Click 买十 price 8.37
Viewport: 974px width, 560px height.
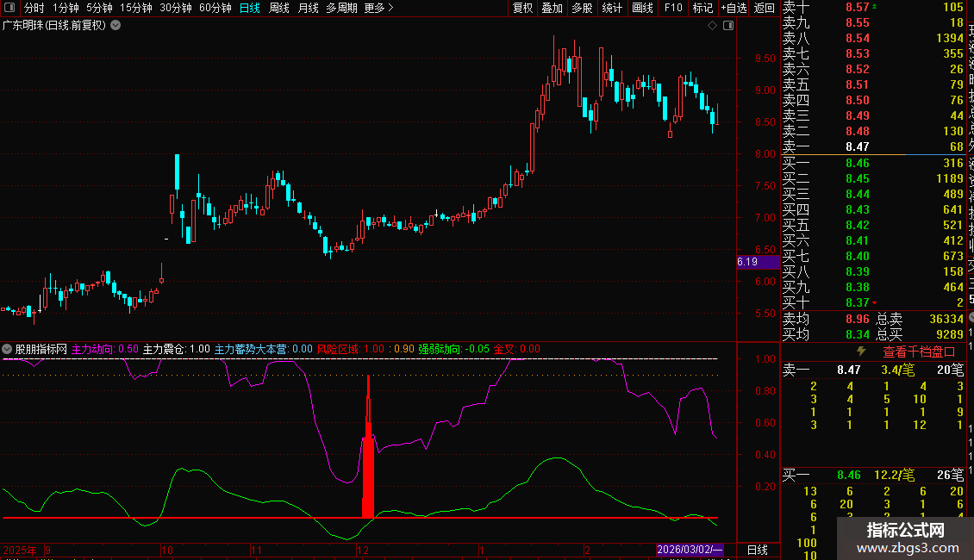tap(858, 302)
